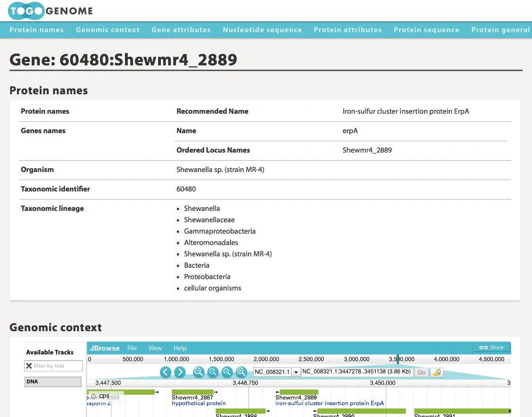Pan left with the JBrowse back arrow
Viewport: 532px width, 417px height.
click(x=166, y=372)
